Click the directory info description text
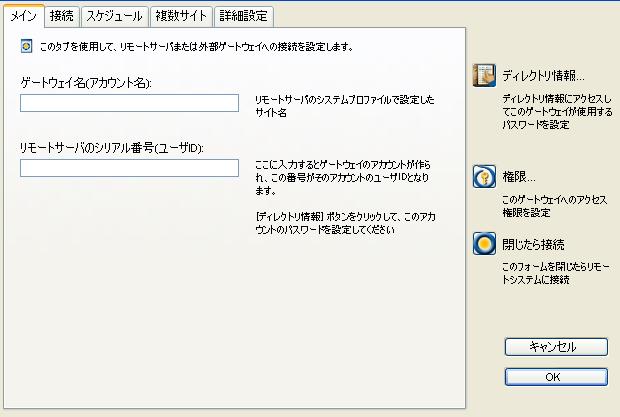The height and width of the screenshot is (417, 620). [x=557, y=111]
